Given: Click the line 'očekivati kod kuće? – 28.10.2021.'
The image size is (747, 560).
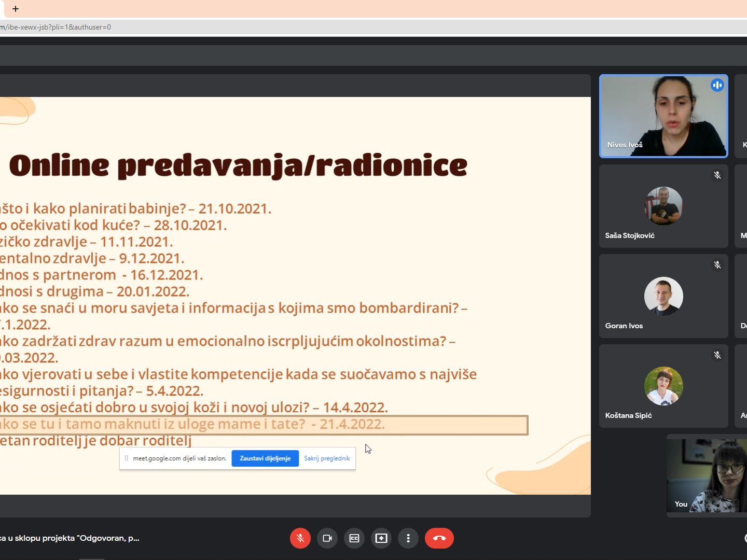Looking at the screenshot, I should pyautogui.click(x=113, y=225).
